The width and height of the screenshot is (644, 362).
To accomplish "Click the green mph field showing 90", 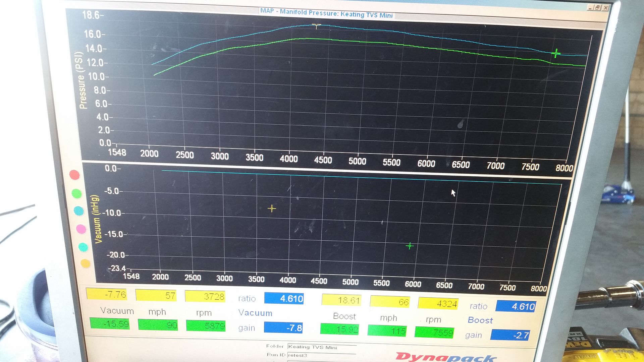I will tap(158, 325).
